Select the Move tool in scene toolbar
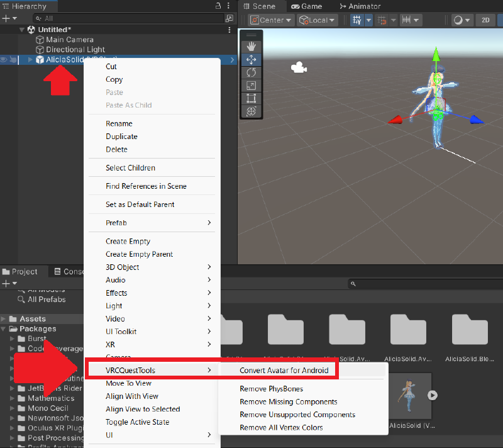 point(251,59)
